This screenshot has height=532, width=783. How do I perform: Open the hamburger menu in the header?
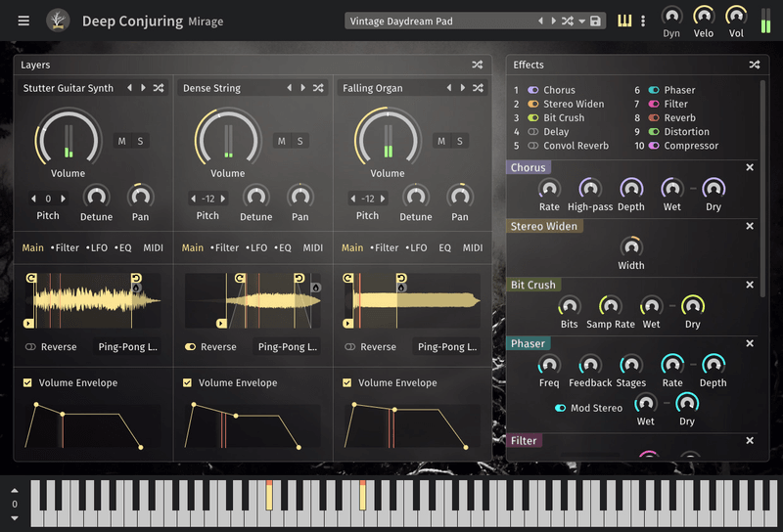click(23, 21)
